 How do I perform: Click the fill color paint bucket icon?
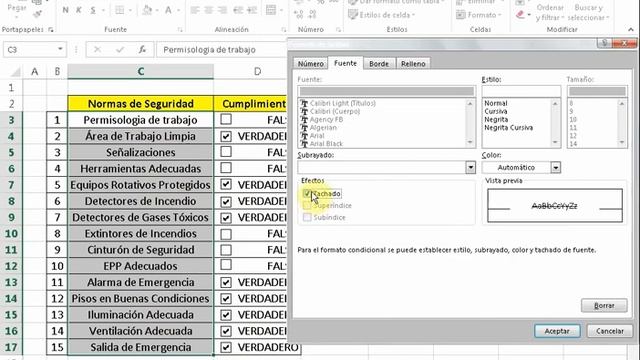(147, 10)
